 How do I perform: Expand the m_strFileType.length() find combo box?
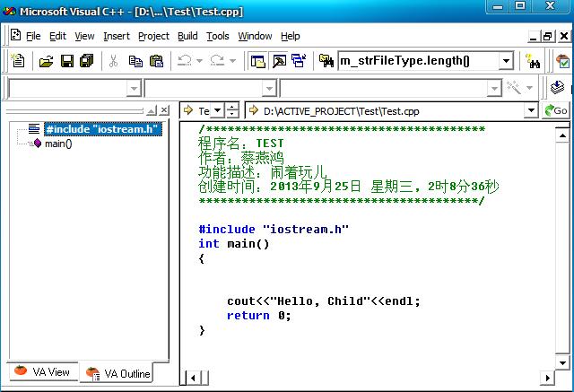pyautogui.click(x=506, y=61)
